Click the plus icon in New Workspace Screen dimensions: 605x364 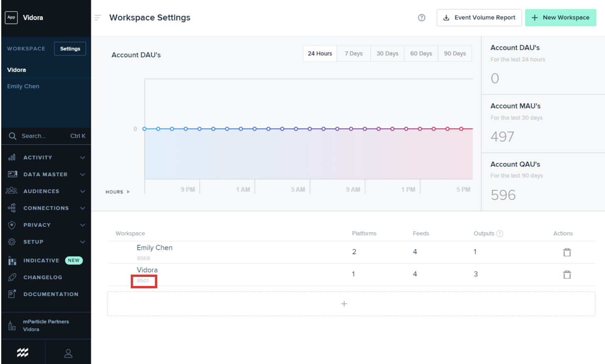pos(535,17)
